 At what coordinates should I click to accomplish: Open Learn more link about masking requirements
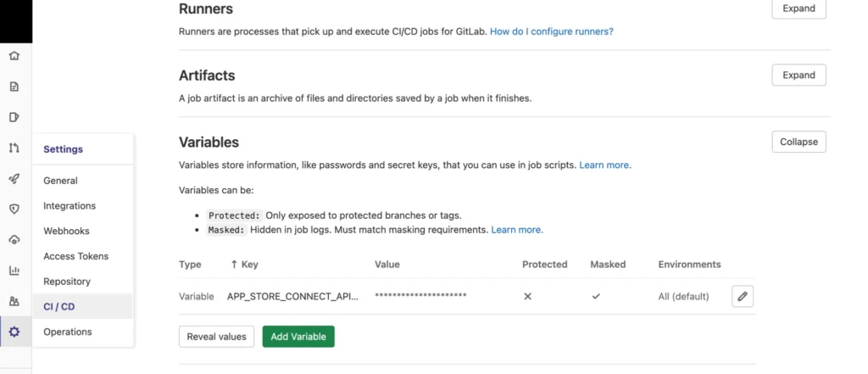coord(517,229)
